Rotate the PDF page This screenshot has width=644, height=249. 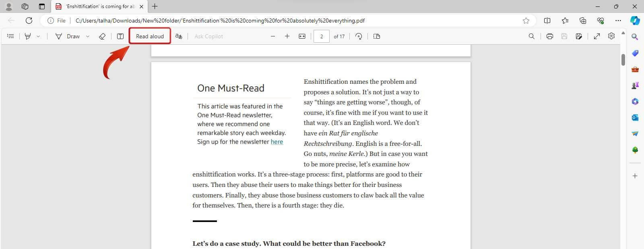359,36
